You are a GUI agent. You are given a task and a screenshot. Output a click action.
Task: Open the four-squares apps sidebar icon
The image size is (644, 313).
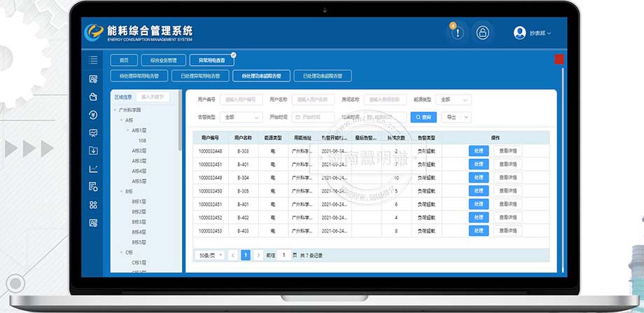pyautogui.click(x=93, y=205)
